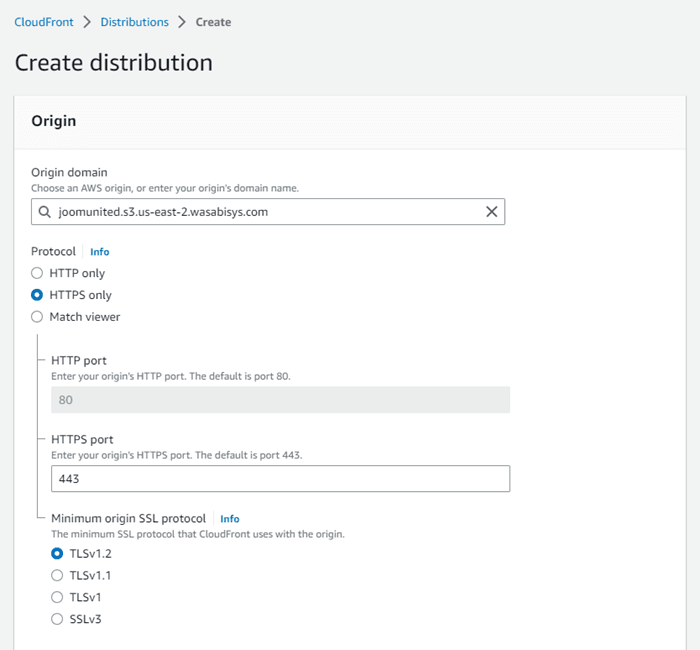Clear the Origin domain field with X
Viewport: 700px width, 650px height.
click(x=491, y=212)
